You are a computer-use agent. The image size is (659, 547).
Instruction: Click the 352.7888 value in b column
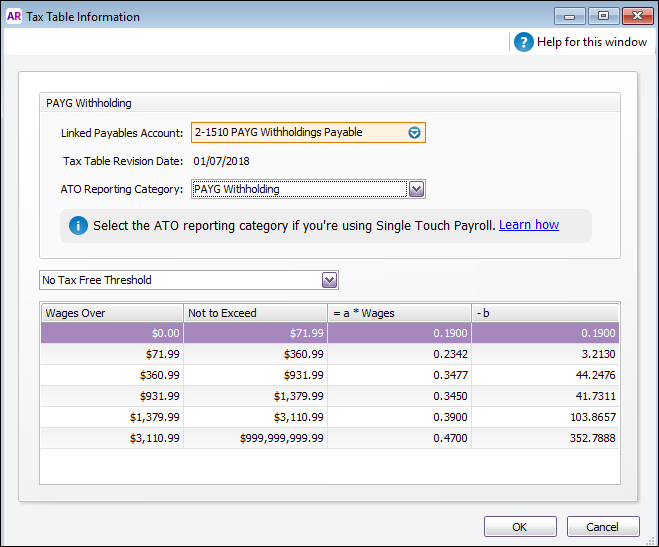[545, 438]
